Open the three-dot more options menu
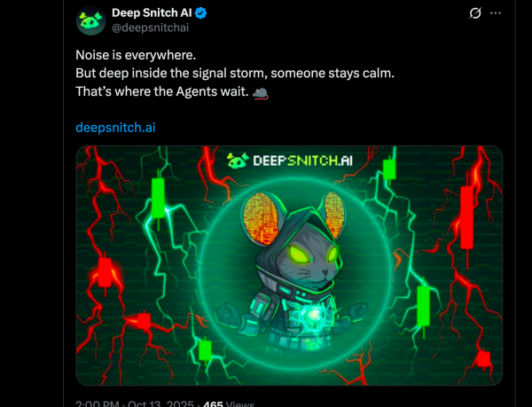 [x=496, y=13]
